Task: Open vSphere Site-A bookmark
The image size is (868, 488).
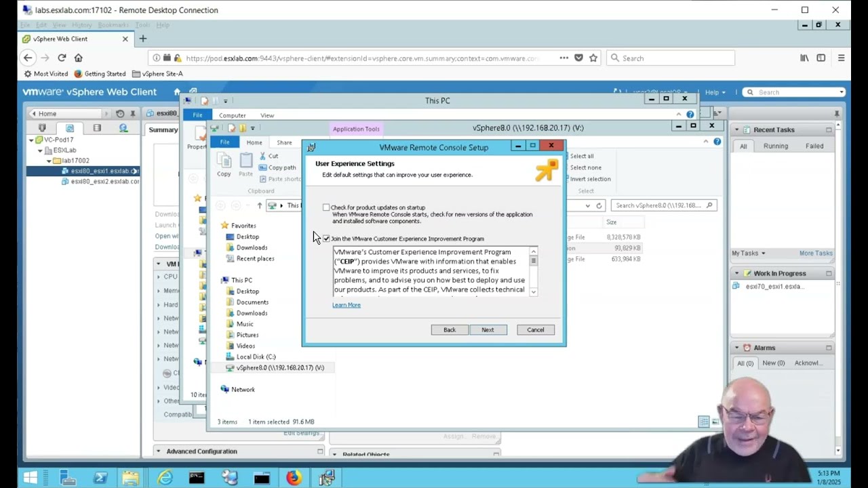Action: (157, 74)
